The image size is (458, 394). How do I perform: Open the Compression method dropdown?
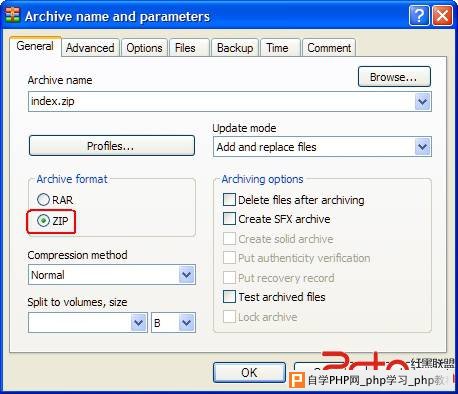112,275
